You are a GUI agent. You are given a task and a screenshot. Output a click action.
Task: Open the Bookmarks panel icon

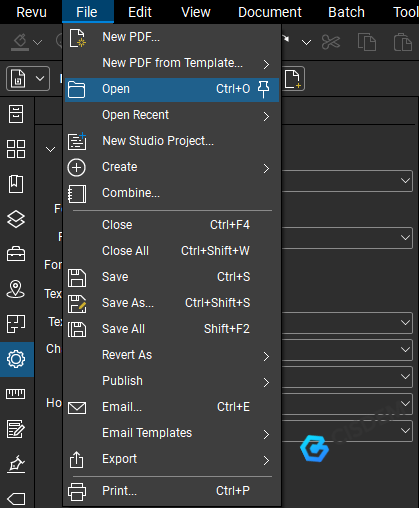pos(16,184)
